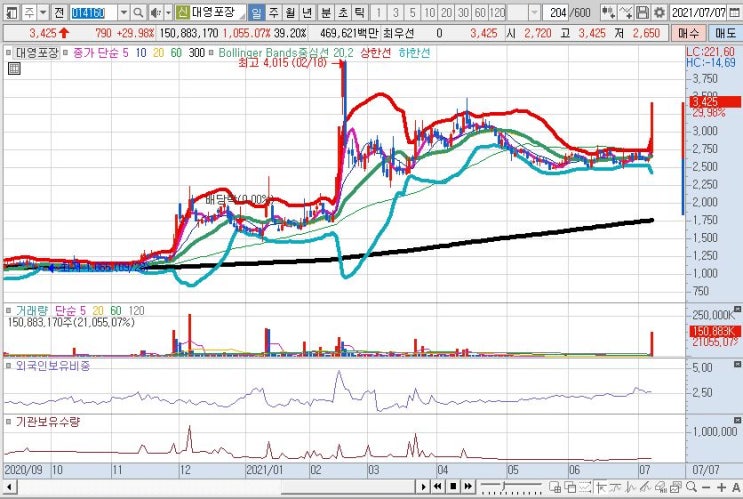
Task: Click the overlapping windows icon in bottom toolbar
Action: [570, 487]
